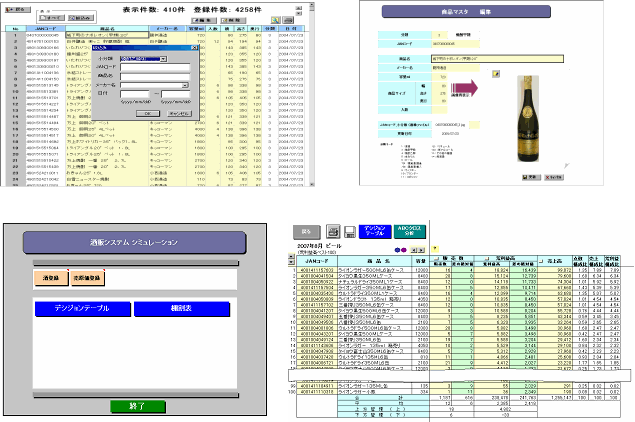Toggle the checkbox on the 販売数 column header
Viewport: 635px width, 422px height.
click(437, 258)
